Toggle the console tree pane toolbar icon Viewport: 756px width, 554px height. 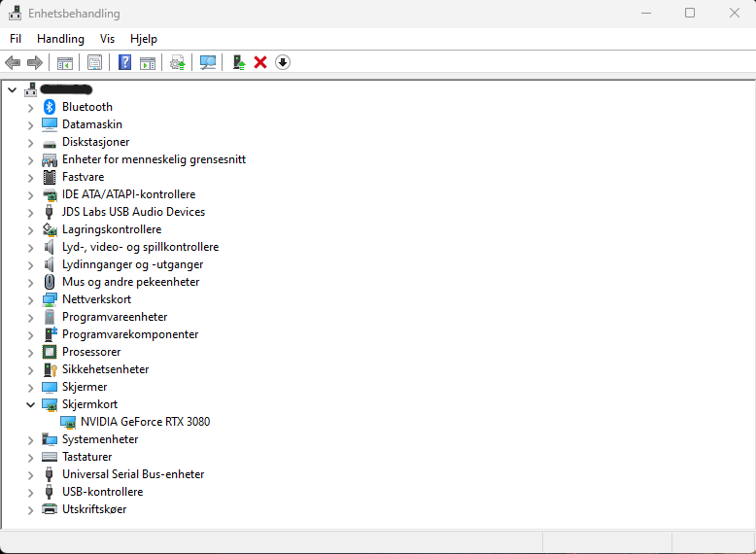click(x=64, y=62)
